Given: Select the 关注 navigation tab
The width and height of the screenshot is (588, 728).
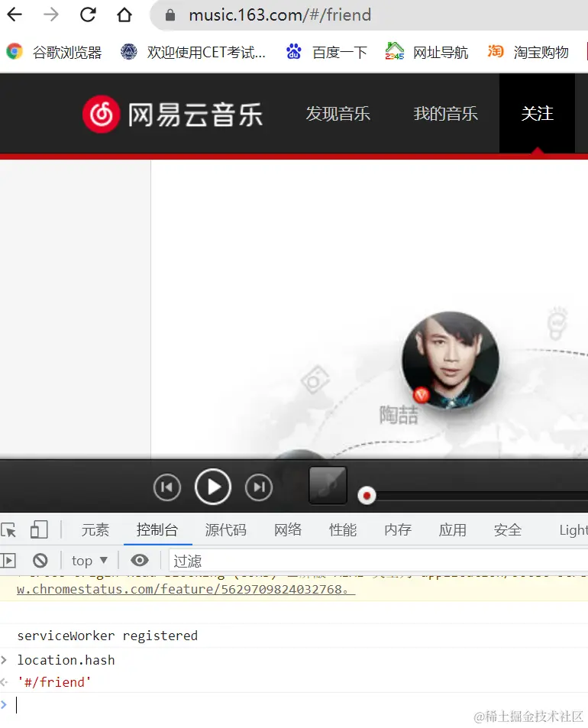Looking at the screenshot, I should pos(537,114).
